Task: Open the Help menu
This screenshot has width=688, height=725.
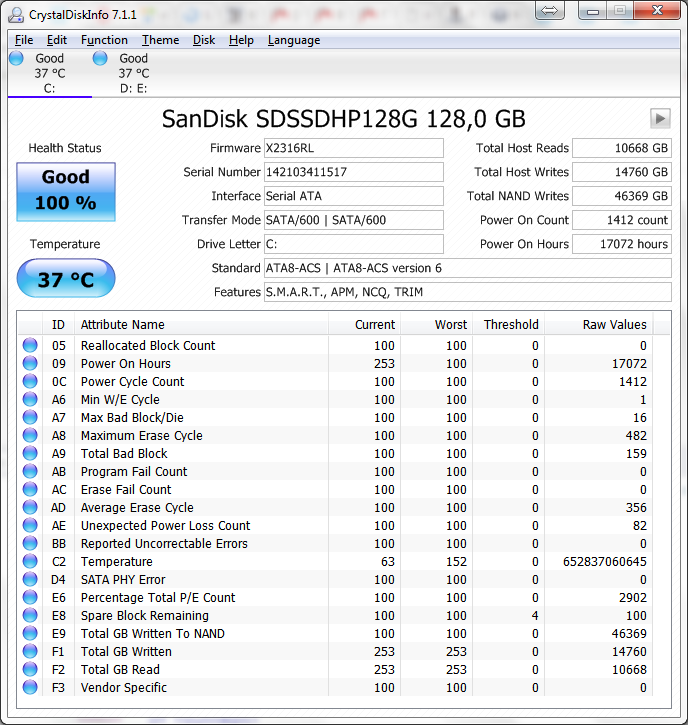Action: [x=241, y=40]
